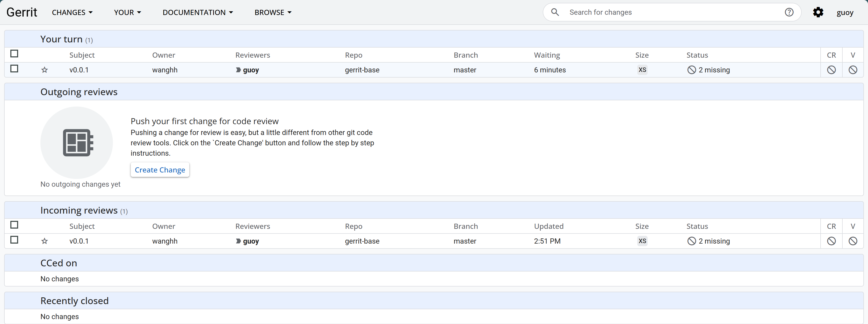Open the gerrit-base repo link in Incoming reviews
This screenshot has height=324, width=868.
[362, 241]
